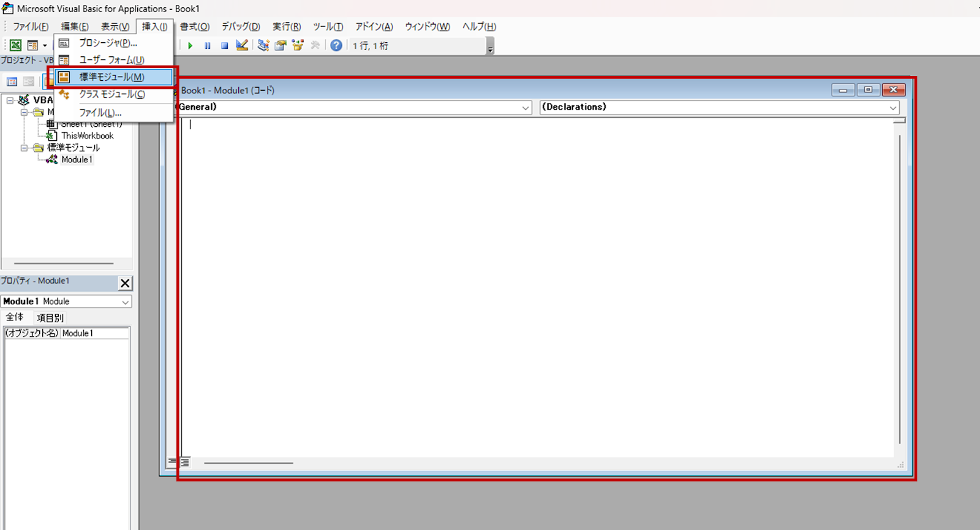
Task: Open Object Browser via toolbar icon
Action: coord(298,45)
